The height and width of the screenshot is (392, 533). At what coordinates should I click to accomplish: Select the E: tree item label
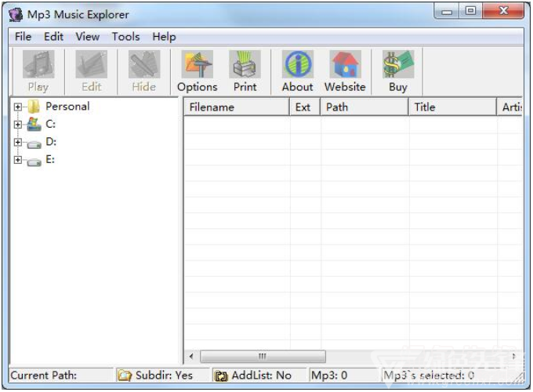pyautogui.click(x=50, y=159)
